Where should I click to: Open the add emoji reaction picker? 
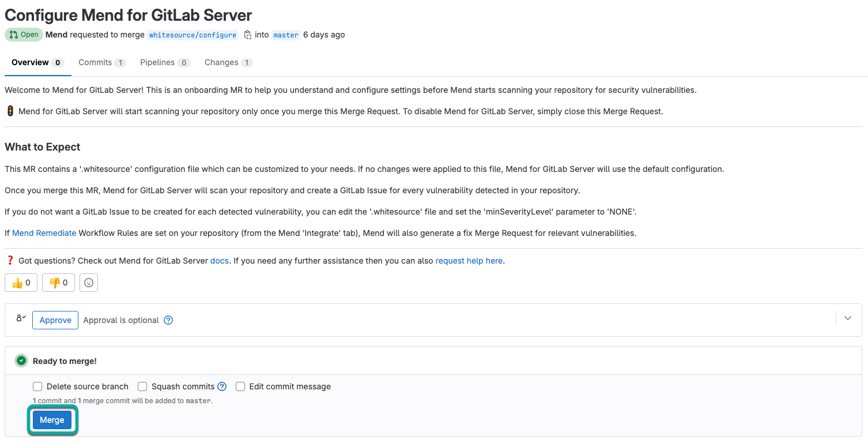click(89, 283)
